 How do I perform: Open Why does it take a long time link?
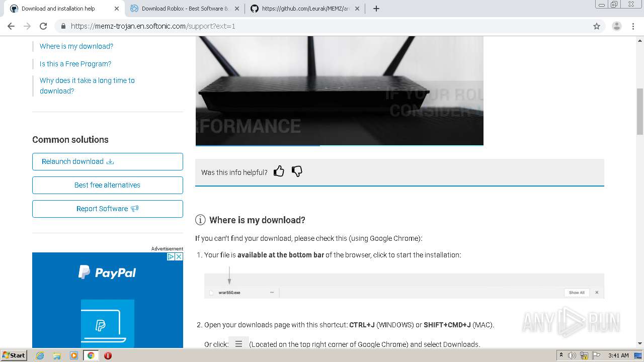point(87,85)
